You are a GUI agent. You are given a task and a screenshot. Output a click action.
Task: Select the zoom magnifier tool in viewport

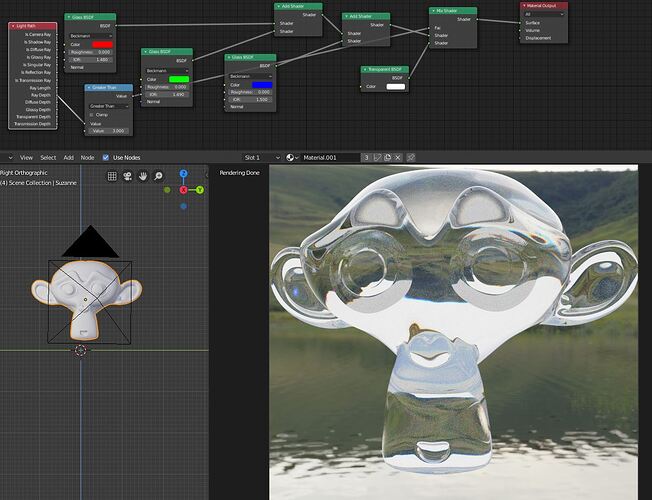coord(158,176)
